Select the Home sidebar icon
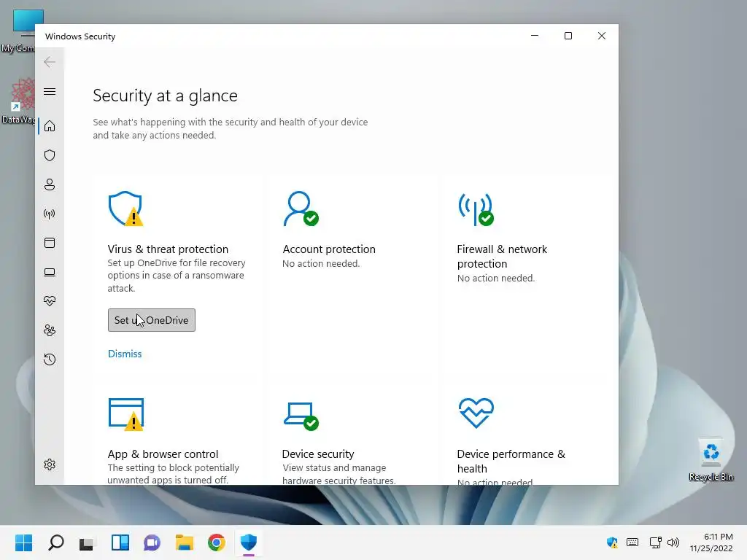 50,126
